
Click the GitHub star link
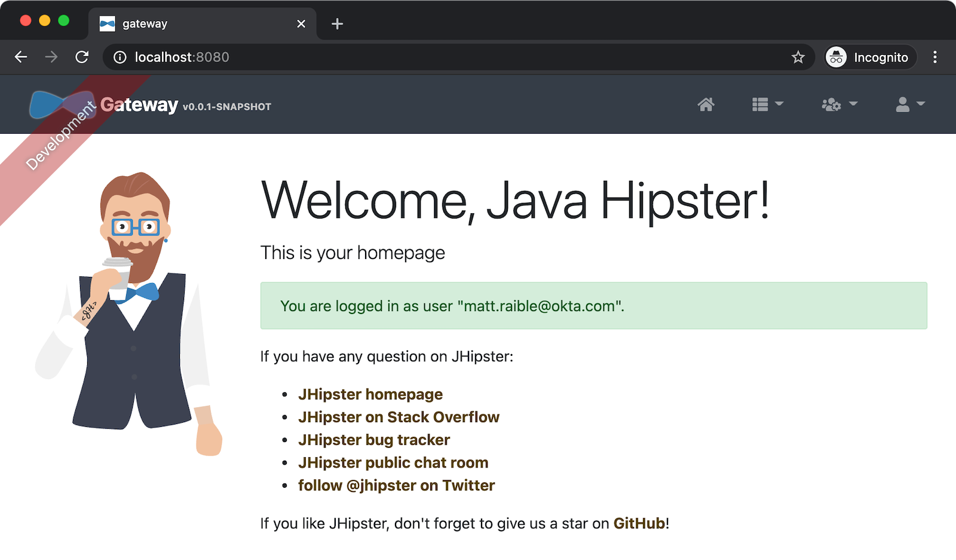(x=639, y=524)
